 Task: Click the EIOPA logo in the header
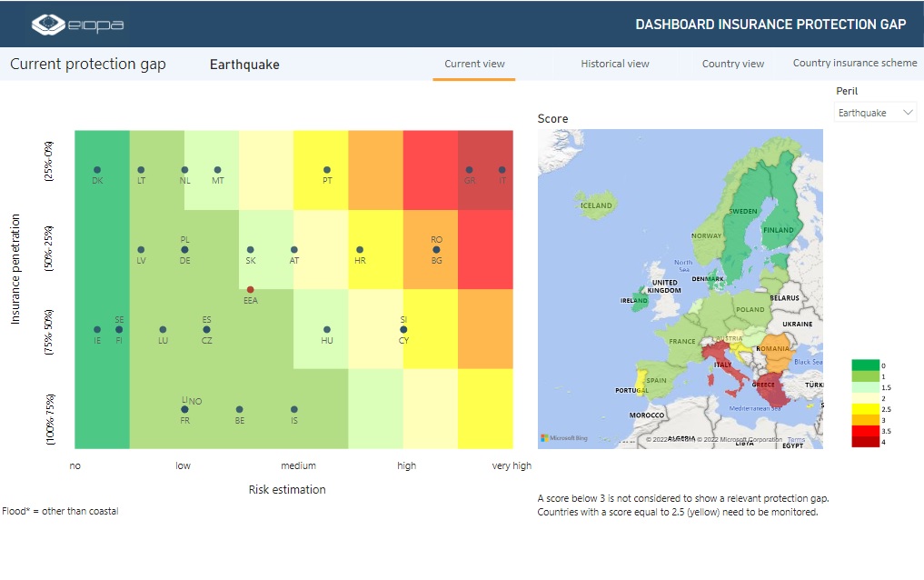[77, 25]
